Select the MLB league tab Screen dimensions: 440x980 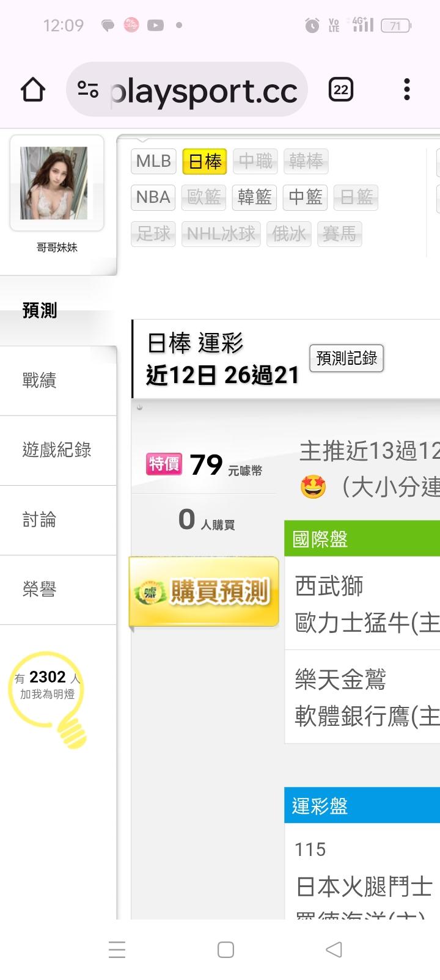click(153, 161)
